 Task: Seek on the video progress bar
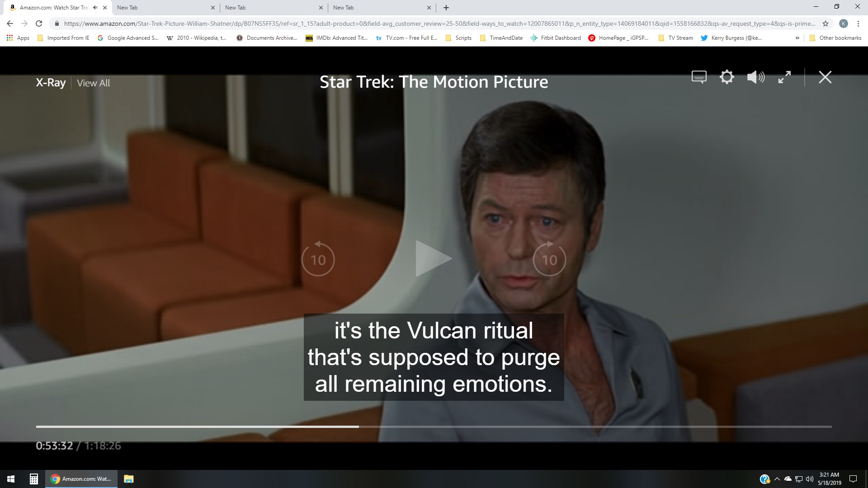pos(434,427)
